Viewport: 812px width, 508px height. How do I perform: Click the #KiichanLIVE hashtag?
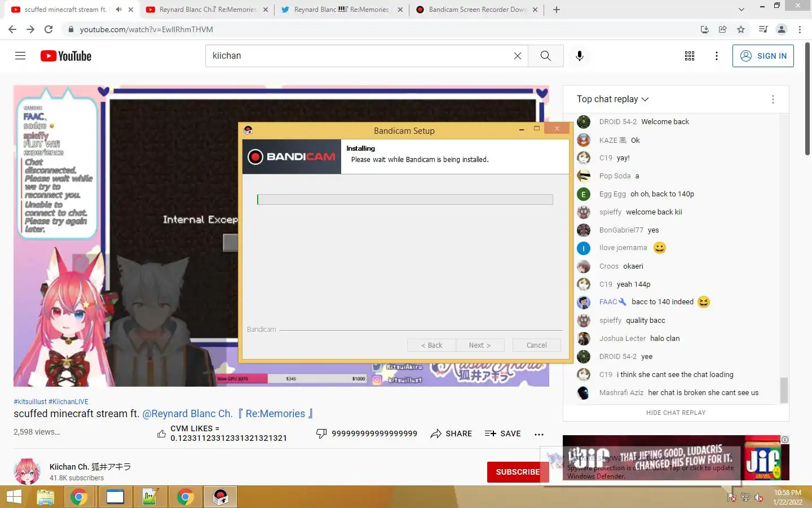coord(68,402)
